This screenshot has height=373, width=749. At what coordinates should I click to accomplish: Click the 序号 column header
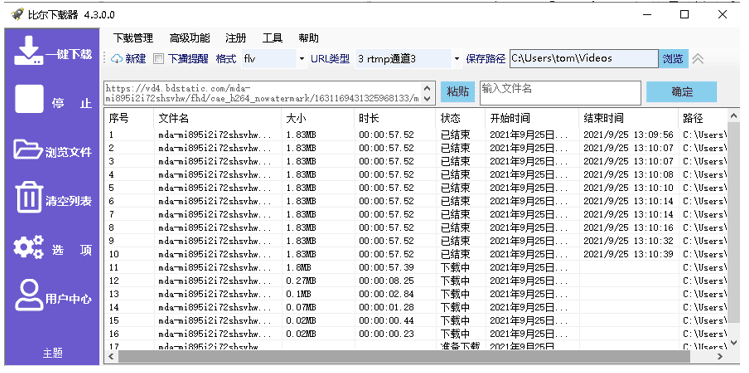128,118
